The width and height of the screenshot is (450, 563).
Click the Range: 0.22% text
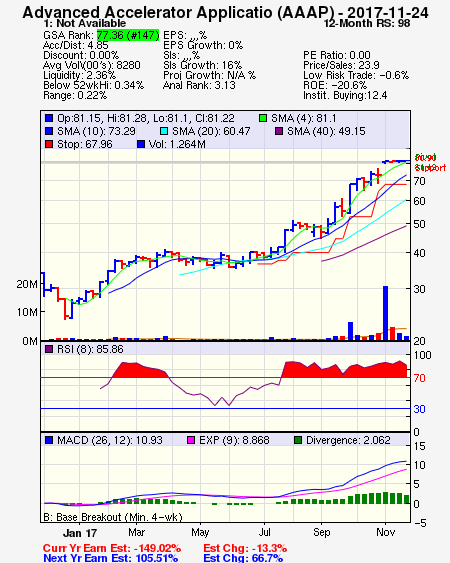75,96
